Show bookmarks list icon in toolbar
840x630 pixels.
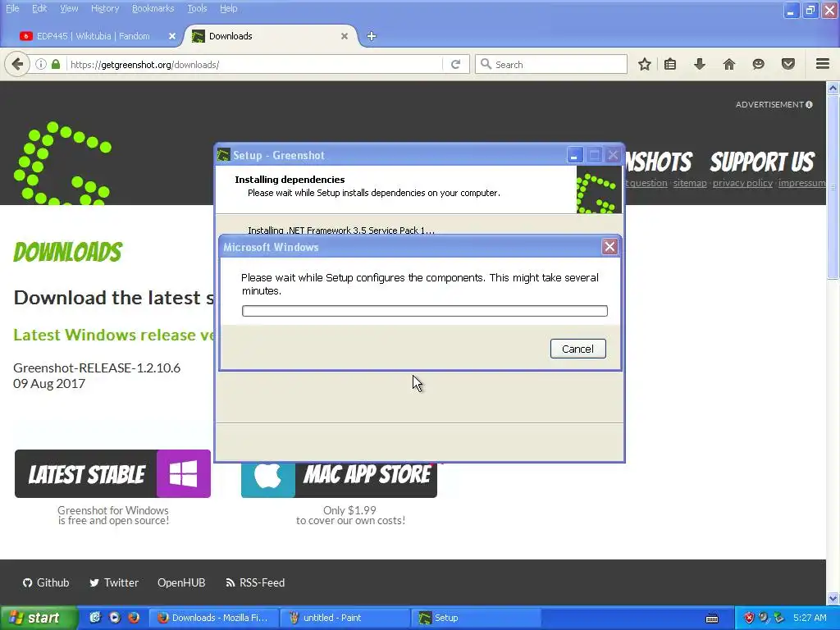(670, 64)
